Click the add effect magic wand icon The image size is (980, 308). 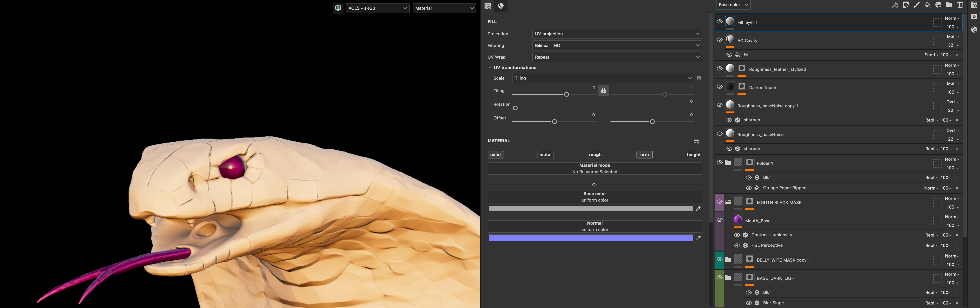pos(895,5)
